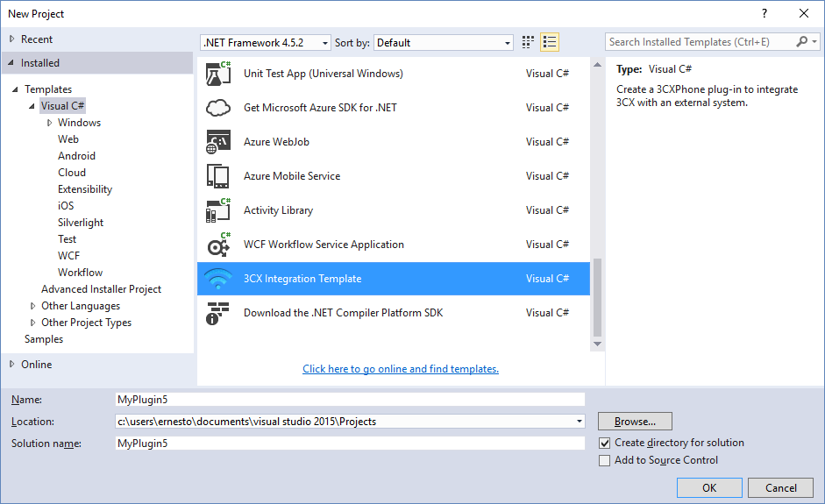Click the Solution name input field

pyautogui.click(x=350, y=444)
